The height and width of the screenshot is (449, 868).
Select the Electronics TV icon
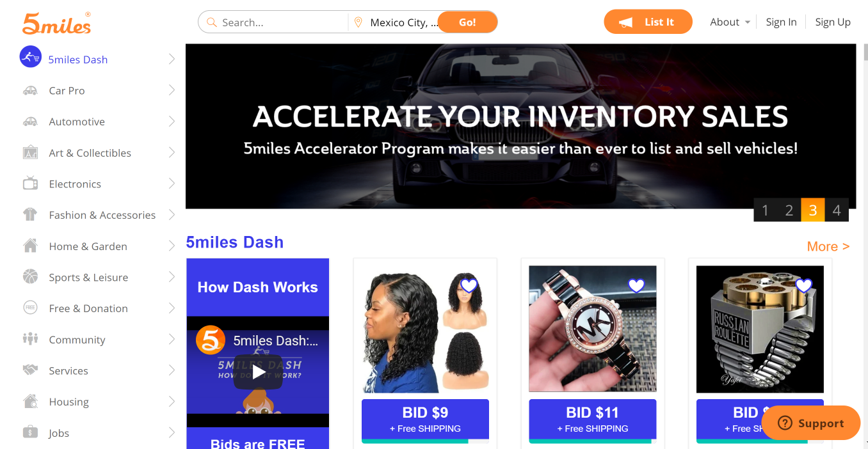click(30, 184)
